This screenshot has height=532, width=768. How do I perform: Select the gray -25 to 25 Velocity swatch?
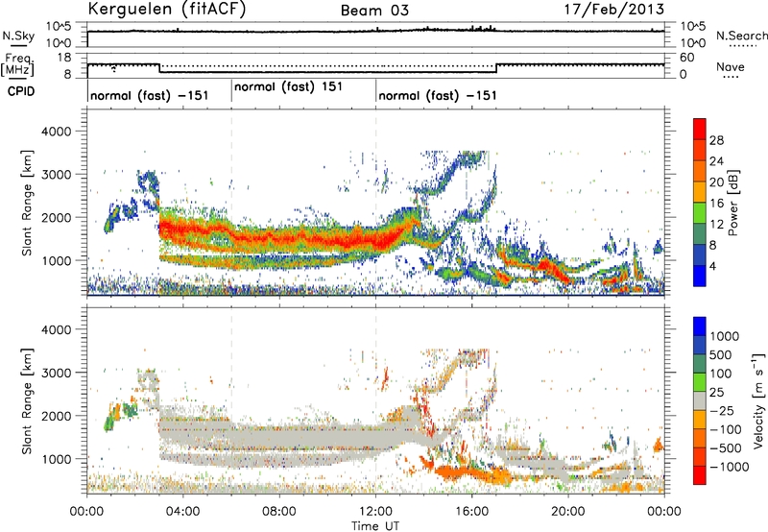pos(700,400)
